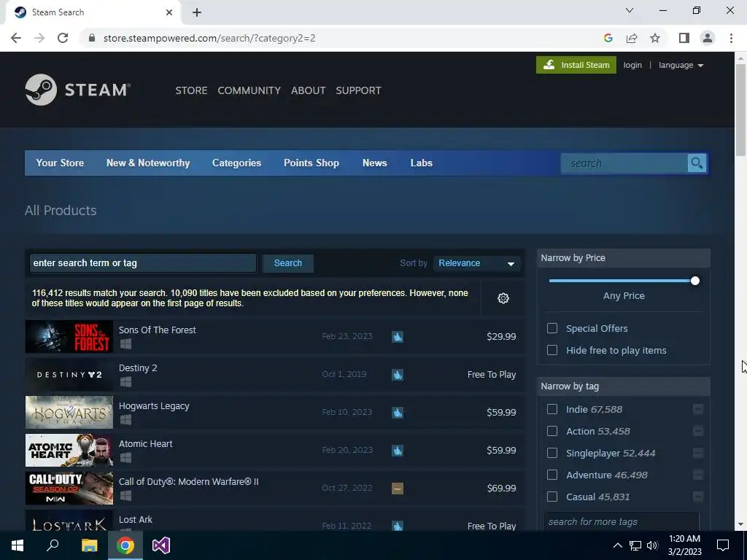Click mixed review icon for Call of Duty
747x560 pixels.
[398, 488]
